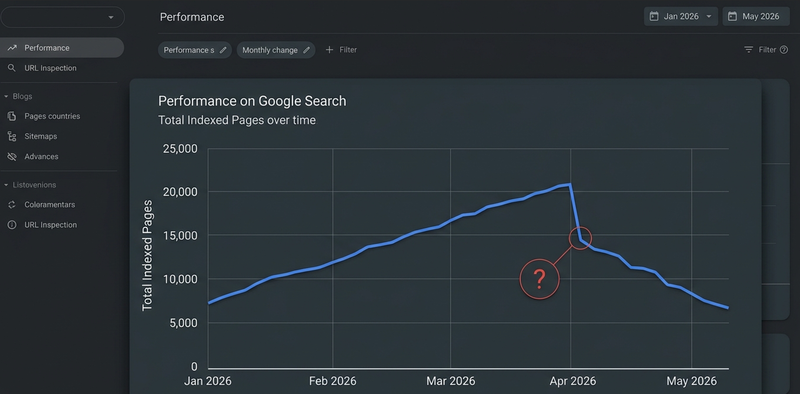Screen dimensions: 800x394
Task: Click the Sitemaps tree icon
Action: [x=12, y=136]
